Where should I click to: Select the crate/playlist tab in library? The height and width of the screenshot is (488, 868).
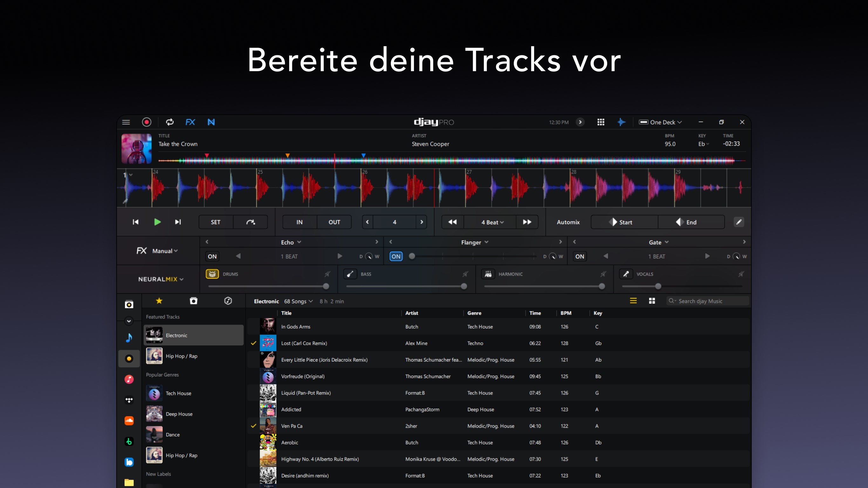[x=193, y=301]
